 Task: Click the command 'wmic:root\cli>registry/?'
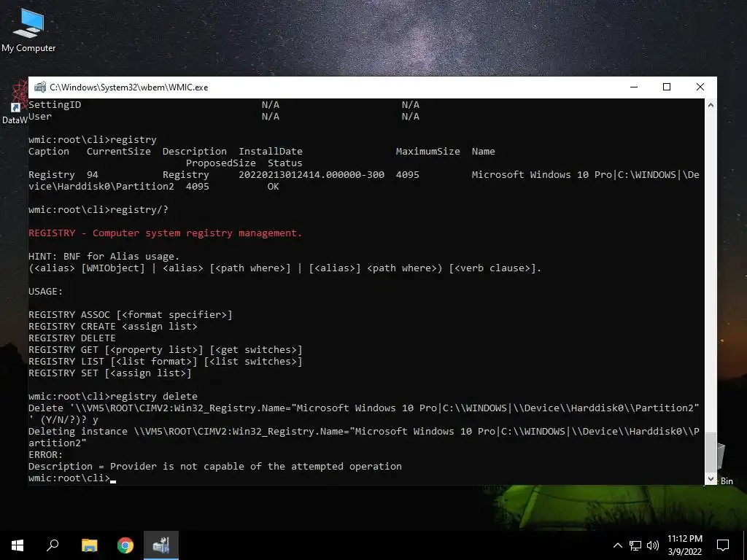(x=98, y=209)
